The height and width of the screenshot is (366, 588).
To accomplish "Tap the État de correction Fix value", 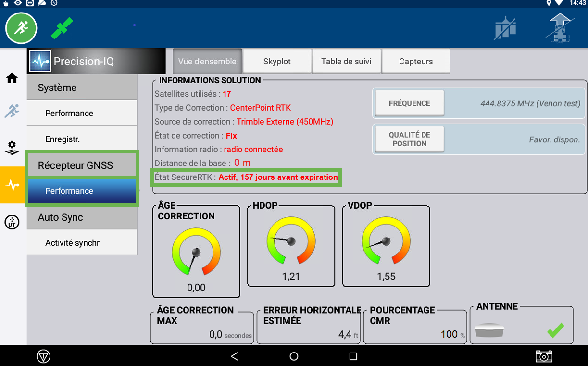I will (x=231, y=136).
